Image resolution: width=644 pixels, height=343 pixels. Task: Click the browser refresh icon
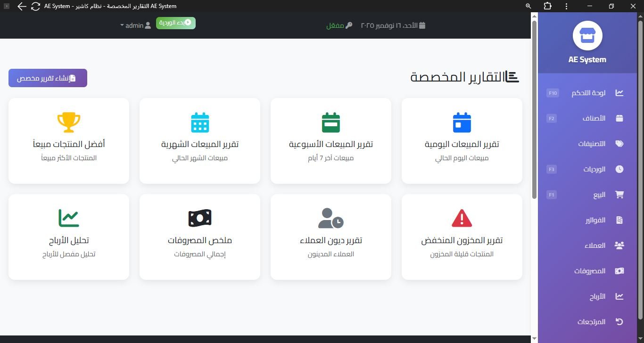tap(36, 6)
